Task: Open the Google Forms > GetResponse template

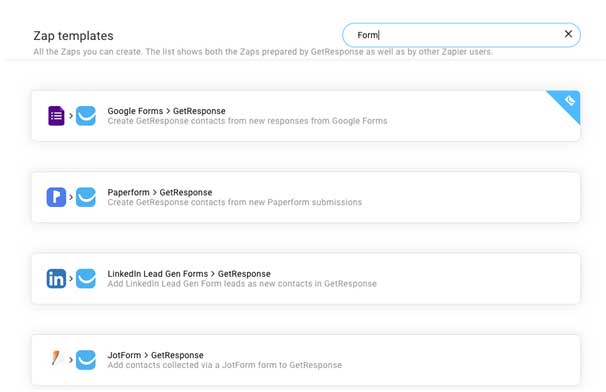Action: (x=306, y=116)
